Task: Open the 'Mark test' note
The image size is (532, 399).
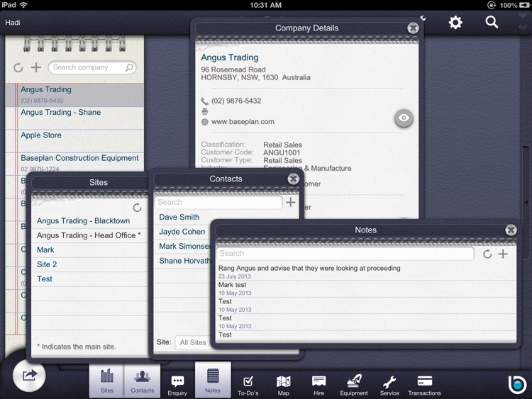Action: point(366,288)
